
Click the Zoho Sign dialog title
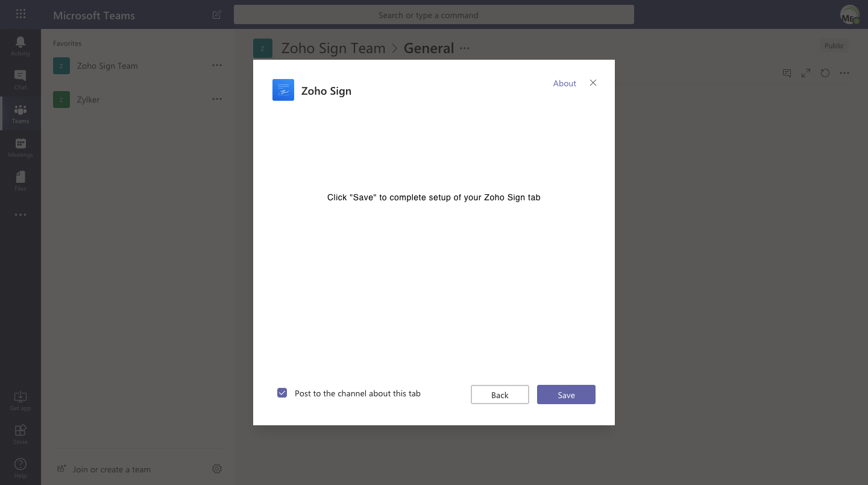(x=326, y=91)
